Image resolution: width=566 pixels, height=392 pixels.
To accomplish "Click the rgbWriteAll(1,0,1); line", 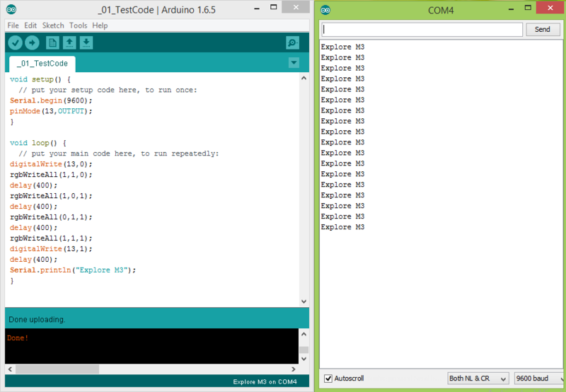I will [x=51, y=196].
